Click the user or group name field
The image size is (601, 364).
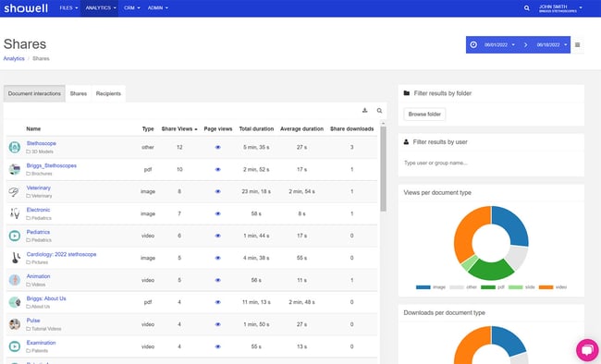[491, 163]
